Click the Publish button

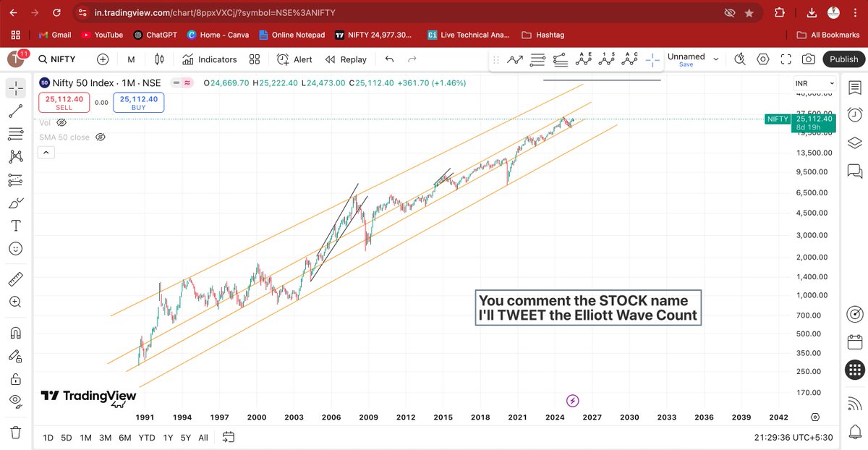[843, 59]
